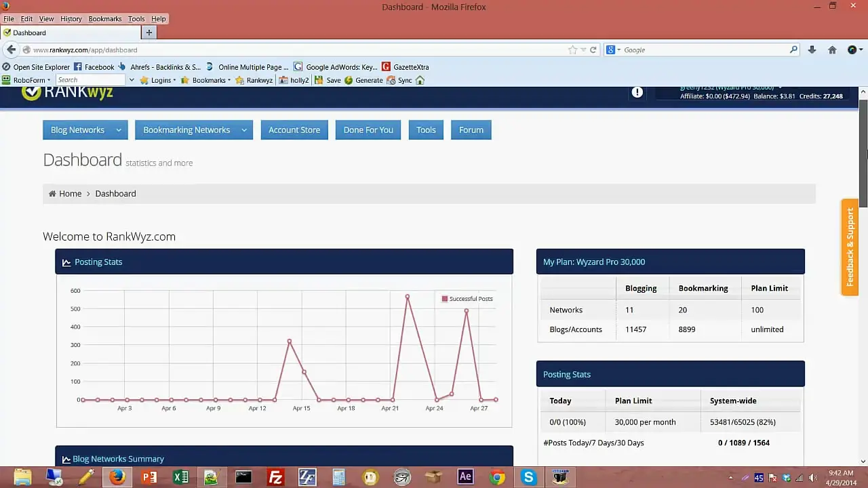Viewport: 868px width, 488px height.
Task: Expand the Blog Networks dropdown
Action: 118,130
